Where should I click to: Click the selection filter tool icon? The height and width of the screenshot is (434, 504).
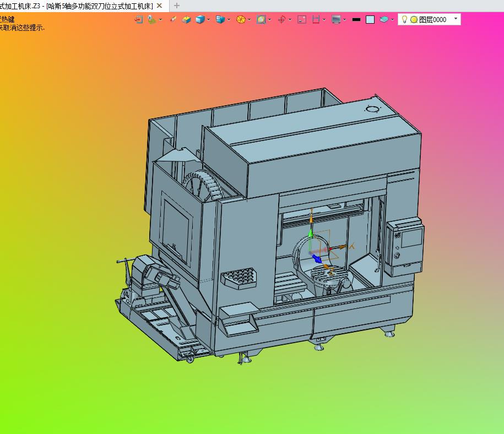[x=151, y=20]
